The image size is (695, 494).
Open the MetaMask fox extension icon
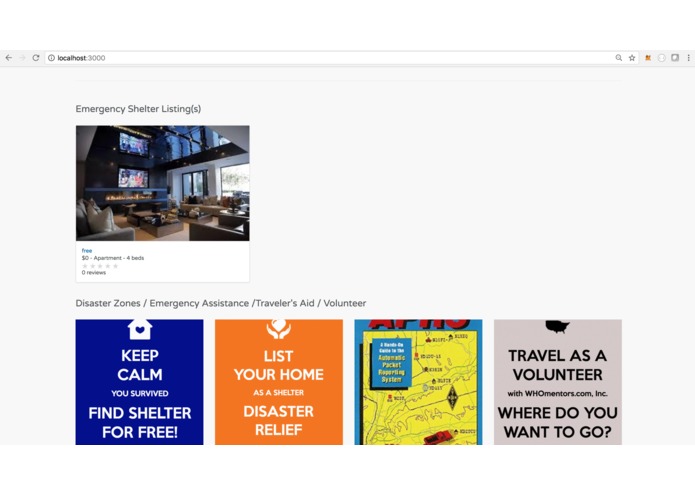648,58
